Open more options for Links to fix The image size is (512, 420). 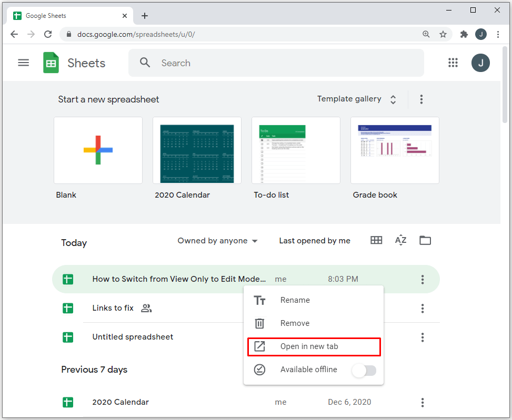(x=422, y=309)
